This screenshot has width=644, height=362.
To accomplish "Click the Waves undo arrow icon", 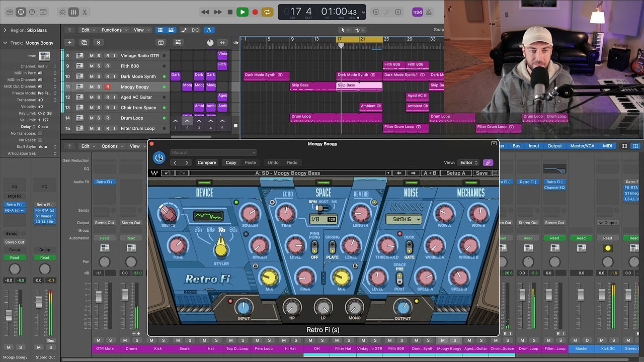I will click(x=168, y=173).
